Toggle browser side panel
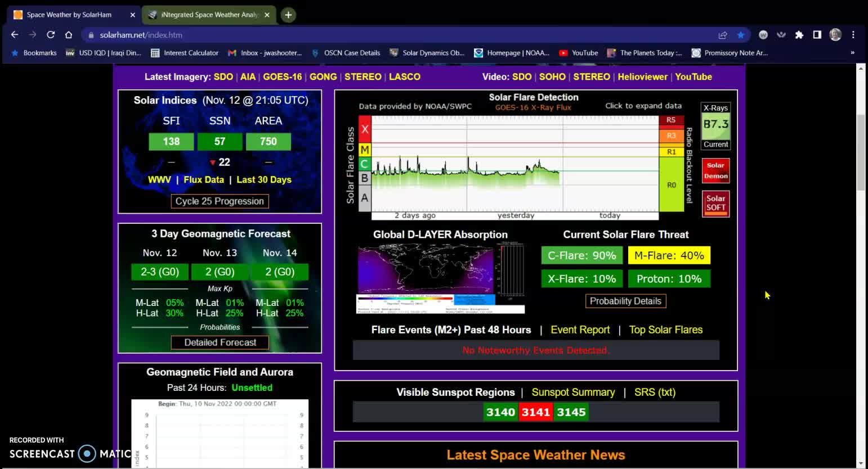Image resolution: width=868 pixels, height=469 pixels. [x=817, y=35]
